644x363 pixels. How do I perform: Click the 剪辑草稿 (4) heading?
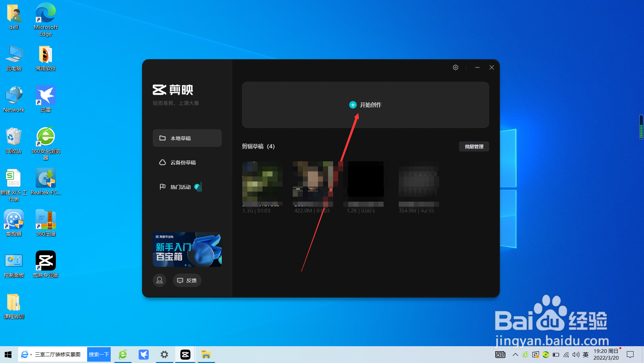(258, 147)
